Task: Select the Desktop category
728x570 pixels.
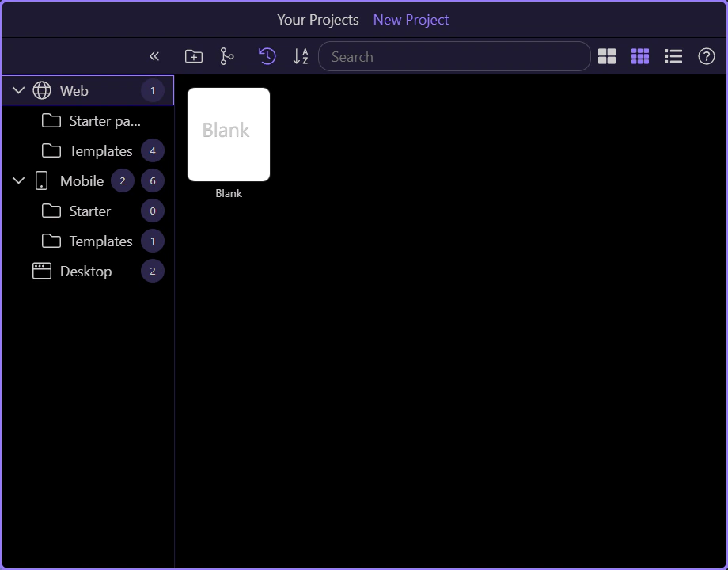Action: [x=85, y=272]
